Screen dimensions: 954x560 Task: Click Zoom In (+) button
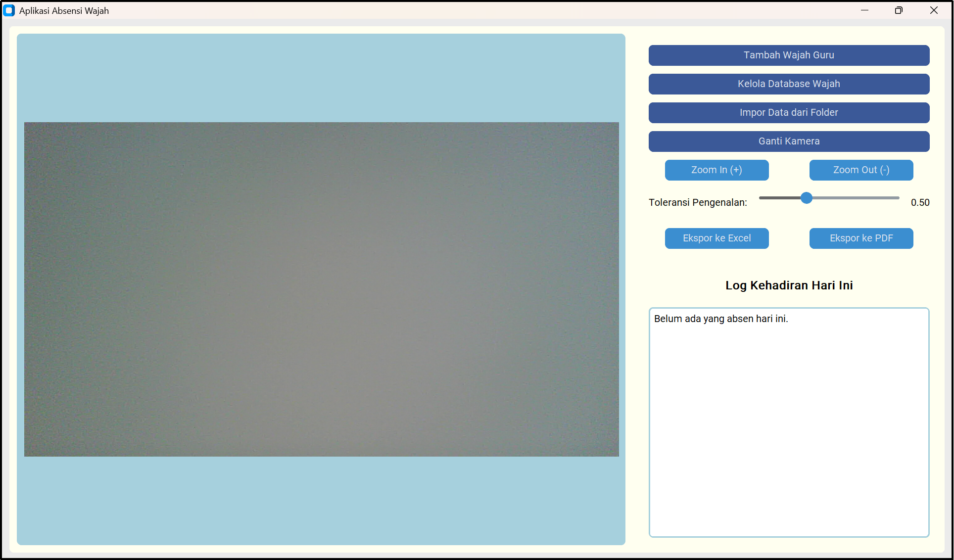(716, 170)
